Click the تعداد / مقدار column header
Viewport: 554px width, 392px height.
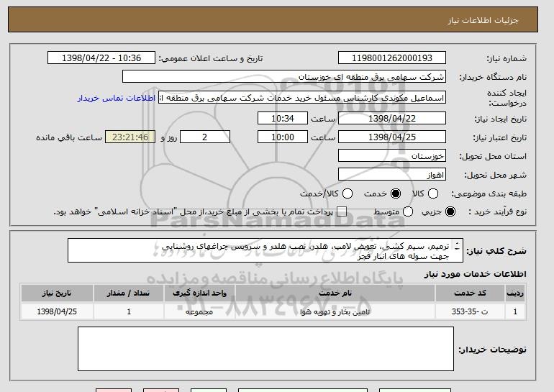coord(129,293)
